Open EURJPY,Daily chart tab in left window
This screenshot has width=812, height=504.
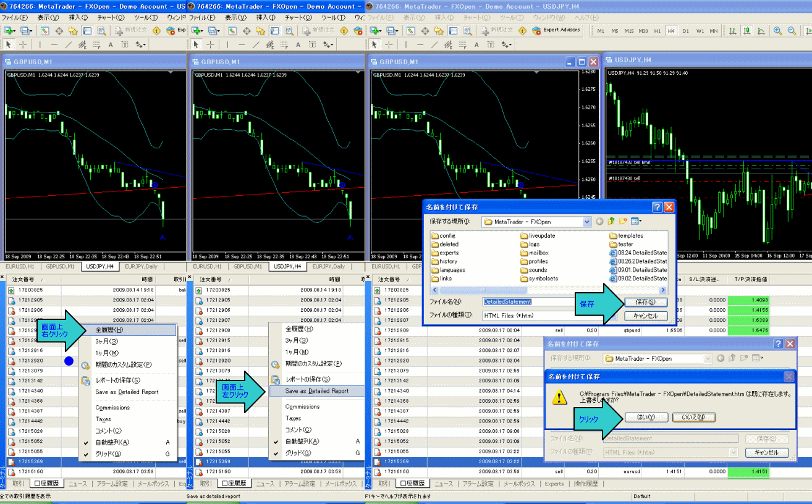click(x=140, y=267)
